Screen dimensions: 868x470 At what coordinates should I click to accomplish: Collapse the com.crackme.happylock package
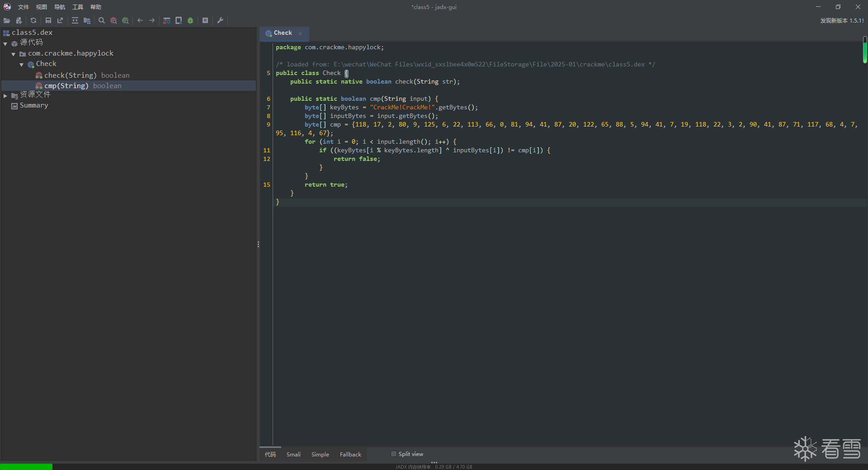point(14,54)
